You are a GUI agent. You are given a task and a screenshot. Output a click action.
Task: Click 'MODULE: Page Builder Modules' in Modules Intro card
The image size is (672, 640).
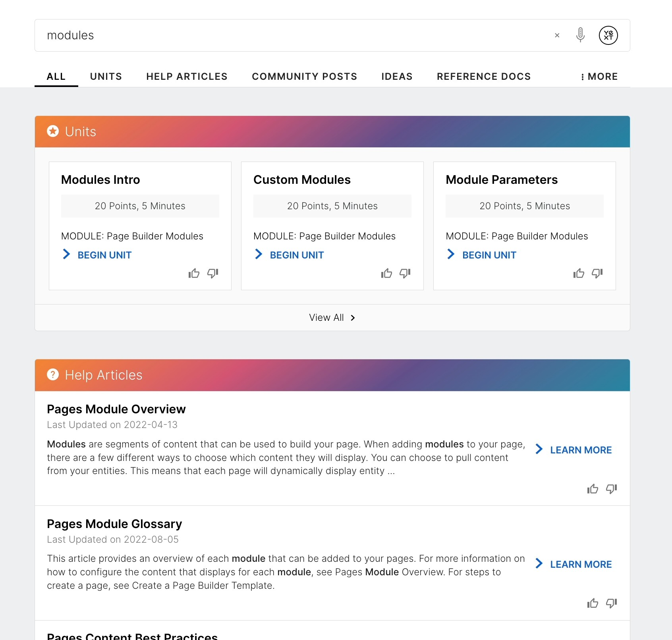pos(132,236)
